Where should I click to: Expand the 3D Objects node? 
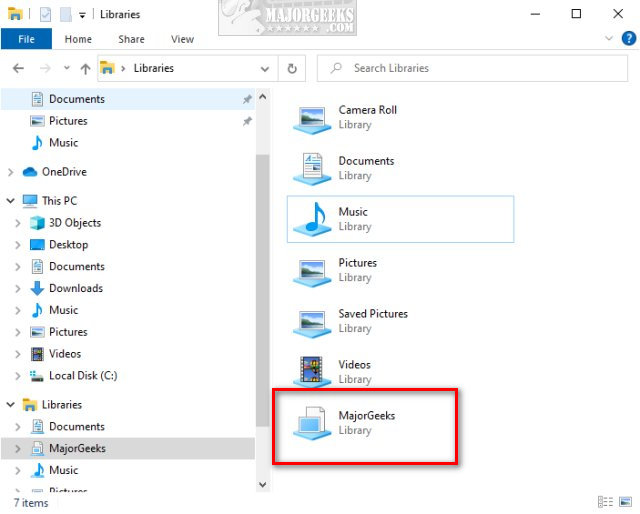[x=18, y=223]
